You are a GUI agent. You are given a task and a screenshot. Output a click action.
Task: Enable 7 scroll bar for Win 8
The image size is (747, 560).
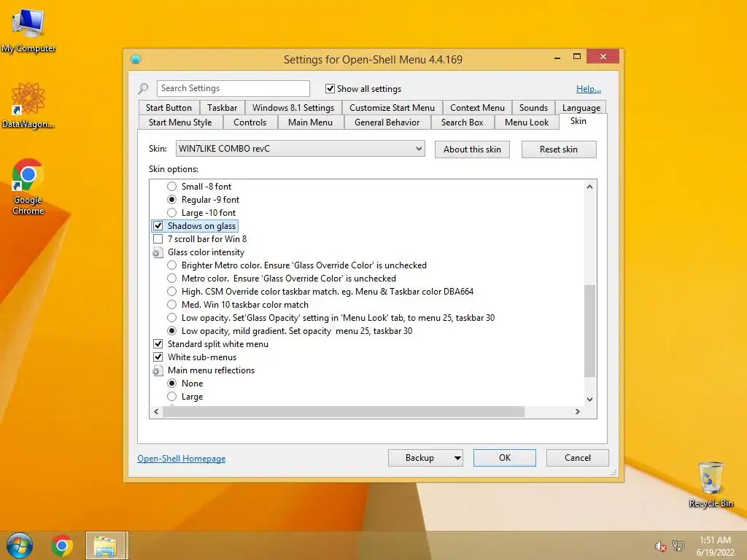(158, 239)
